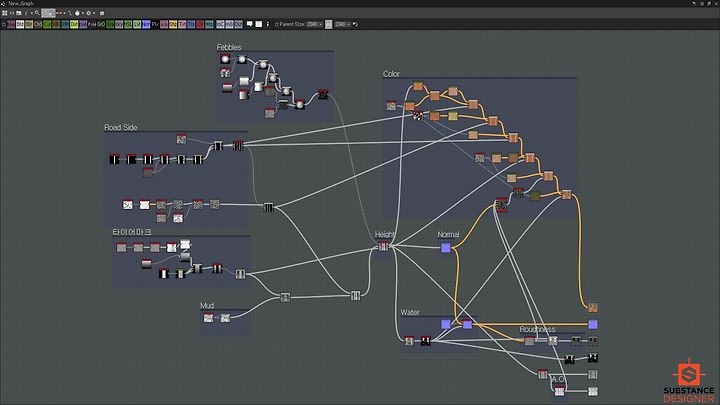Select the black mask node in the Water frame
The image size is (720, 405).
click(426, 341)
